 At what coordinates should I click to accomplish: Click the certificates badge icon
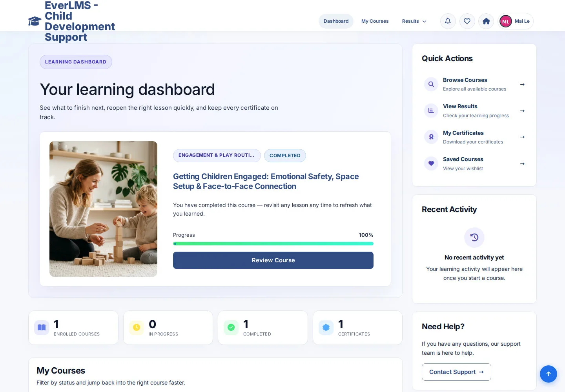pyautogui.click(x=326, y=327)
